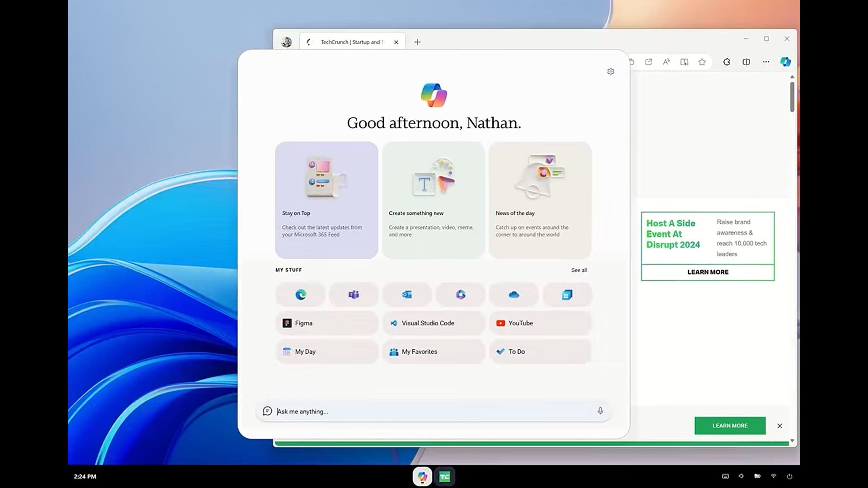Activate microphone in Ask me anything box
Image resolution: width=868 pixels, height=488 pixels.
[600, 411]
